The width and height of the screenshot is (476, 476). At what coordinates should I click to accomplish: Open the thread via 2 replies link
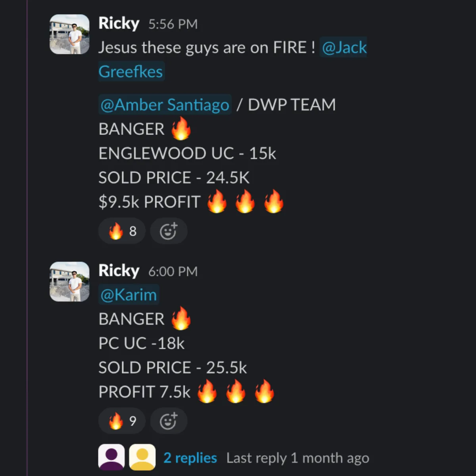tap(190, 458)
